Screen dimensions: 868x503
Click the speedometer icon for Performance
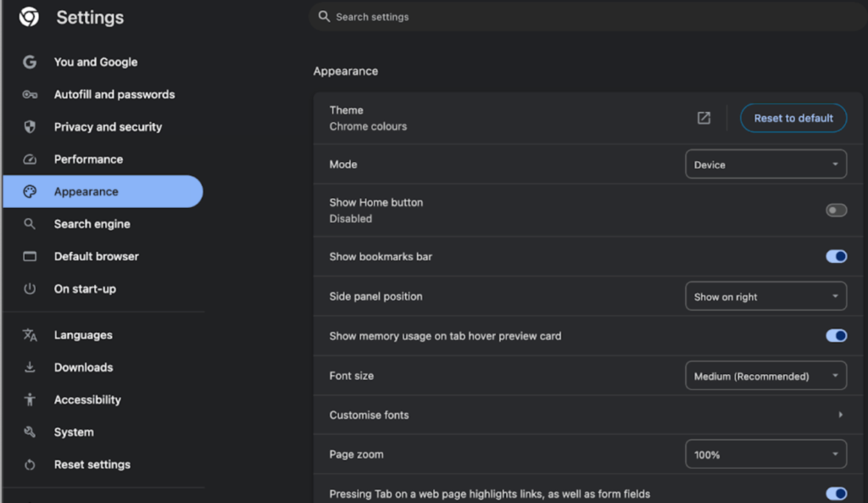[x=30, y=159]
